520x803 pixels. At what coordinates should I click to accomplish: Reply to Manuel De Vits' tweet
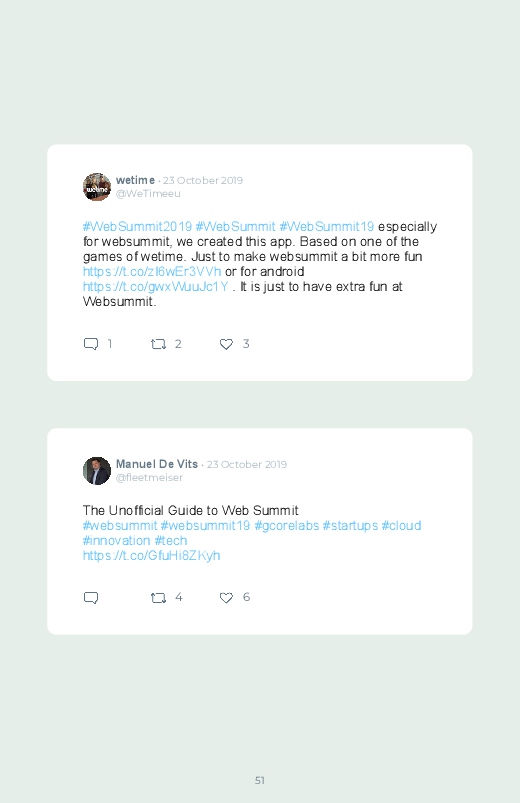[91, 598]
